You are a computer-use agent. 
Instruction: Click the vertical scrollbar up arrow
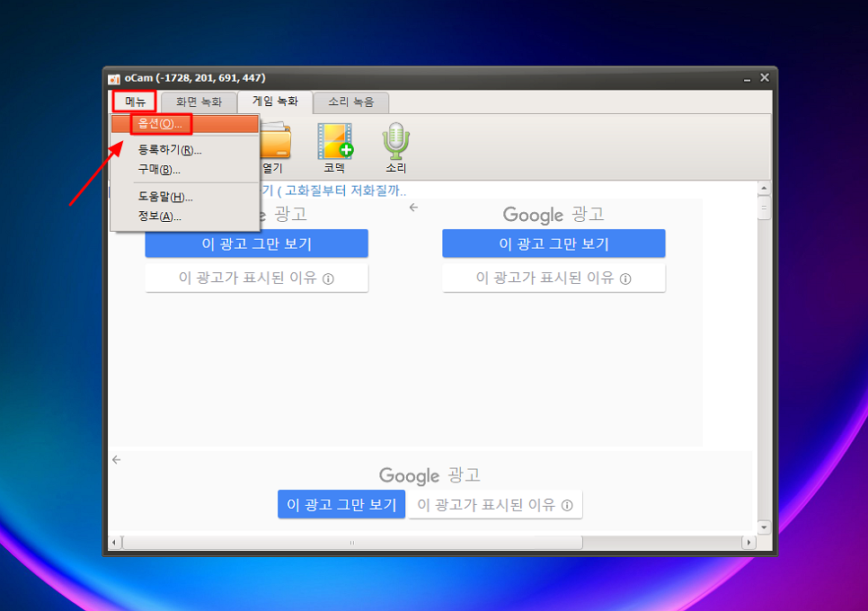pos(764,188)
